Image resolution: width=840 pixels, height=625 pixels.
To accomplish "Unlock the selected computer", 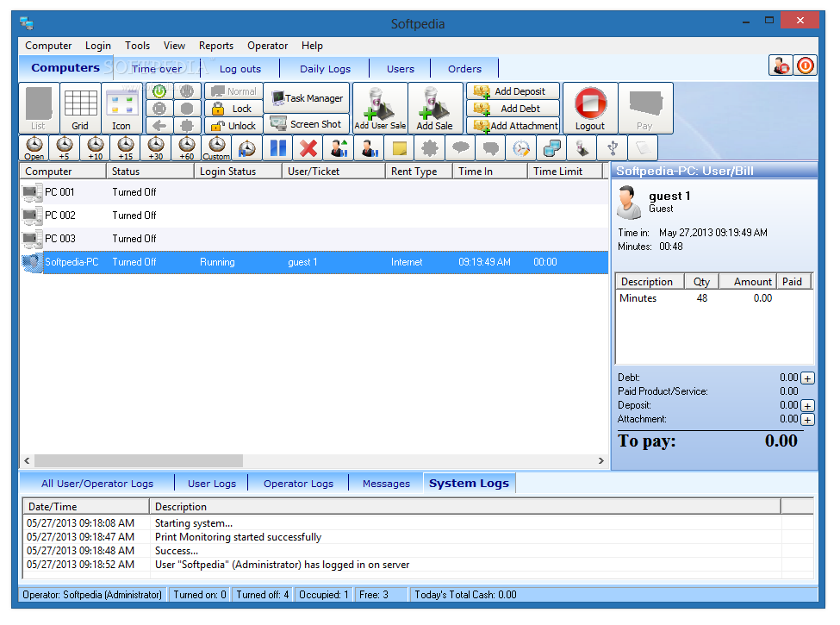I will (233, 126).
